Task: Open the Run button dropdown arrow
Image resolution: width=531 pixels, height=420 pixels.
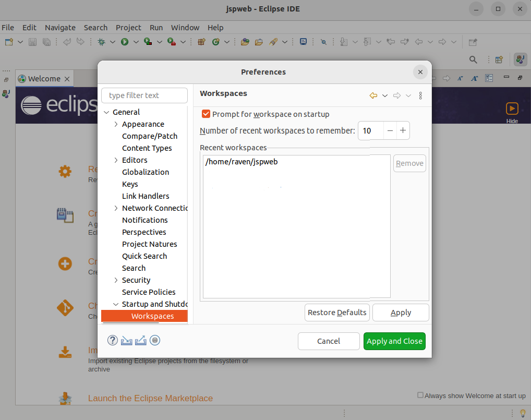Action: click(x=136, y=42)
